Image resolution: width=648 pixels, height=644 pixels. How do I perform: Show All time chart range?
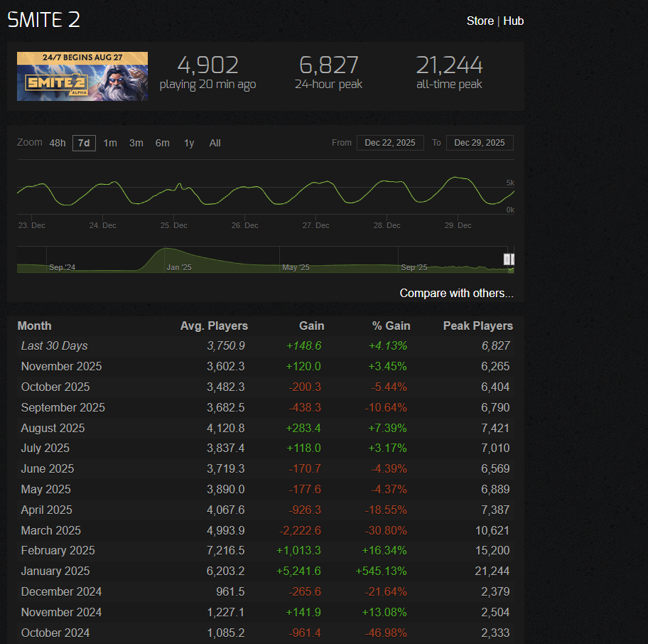tap(215, 143)
